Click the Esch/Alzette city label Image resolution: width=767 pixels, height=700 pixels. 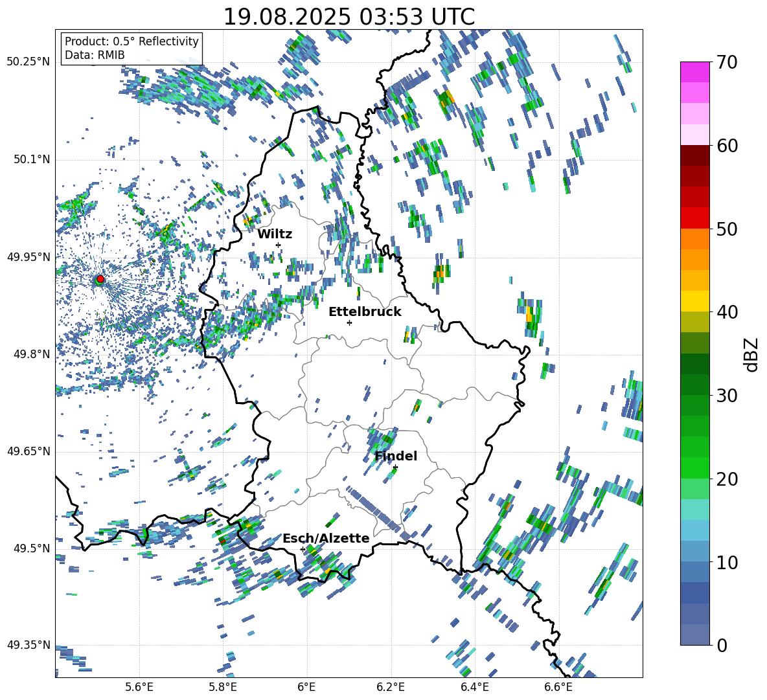326,538
